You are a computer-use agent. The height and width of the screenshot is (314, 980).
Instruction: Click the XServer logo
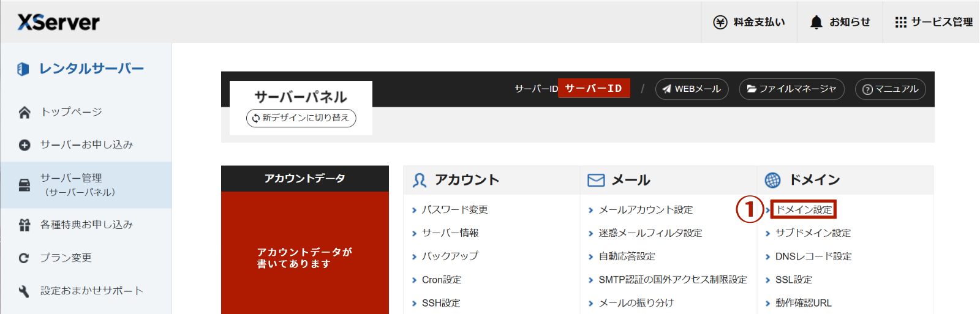pos(59,22)
